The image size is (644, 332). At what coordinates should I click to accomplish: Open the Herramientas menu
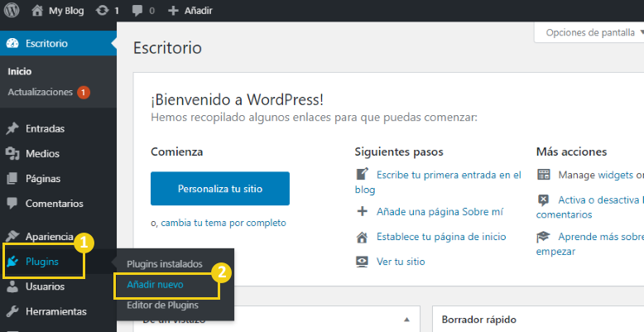58,311
